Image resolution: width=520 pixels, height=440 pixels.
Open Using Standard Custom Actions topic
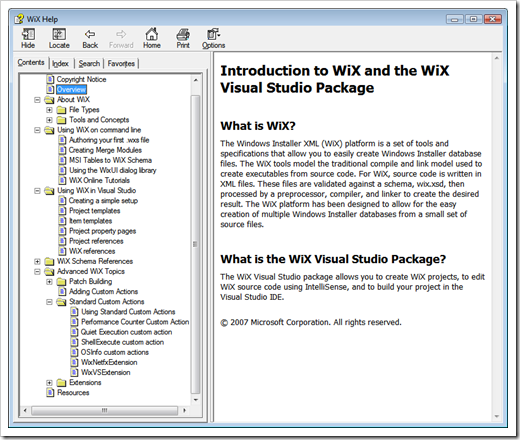128,312
